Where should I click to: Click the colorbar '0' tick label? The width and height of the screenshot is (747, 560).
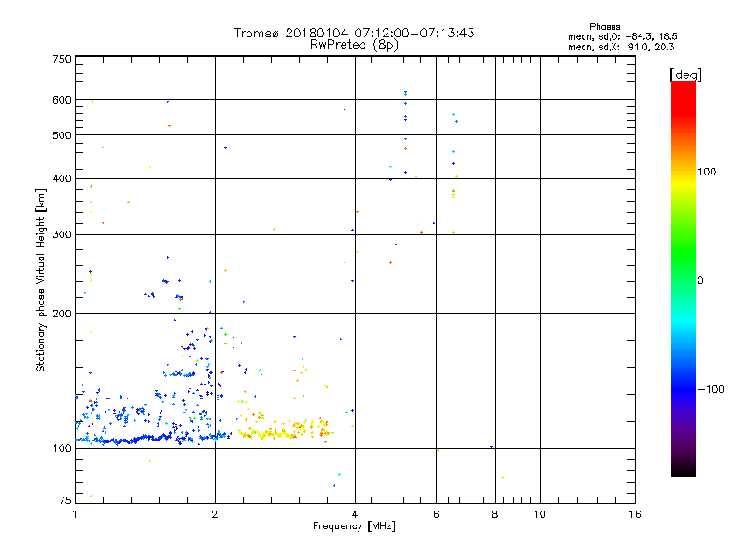[699, 281]
